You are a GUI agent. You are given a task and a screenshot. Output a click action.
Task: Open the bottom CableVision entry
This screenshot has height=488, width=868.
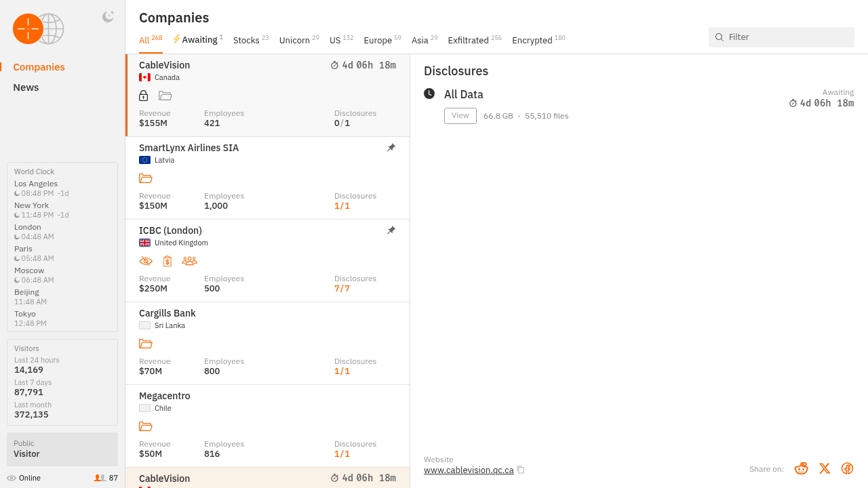[x=268, y=478]
